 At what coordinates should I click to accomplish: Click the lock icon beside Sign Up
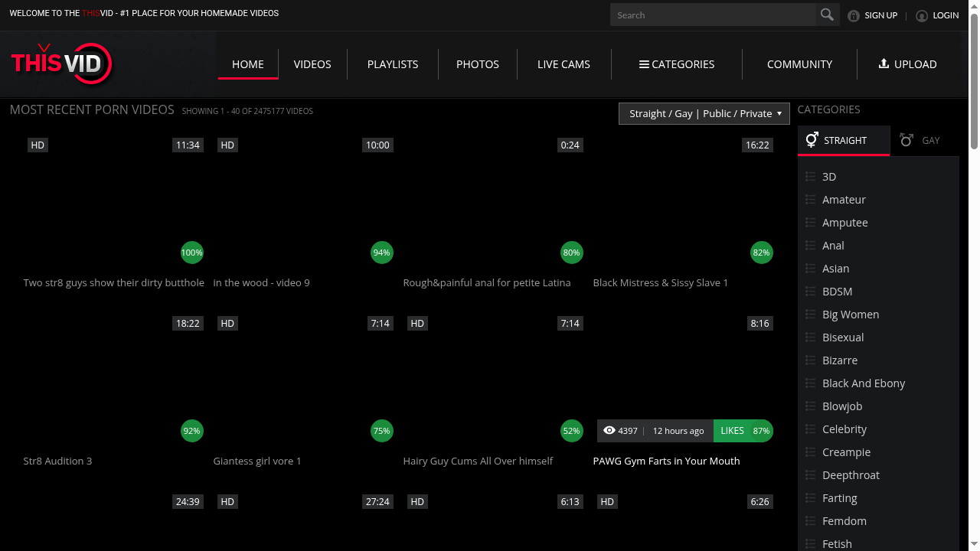click(x=854, y=15)
